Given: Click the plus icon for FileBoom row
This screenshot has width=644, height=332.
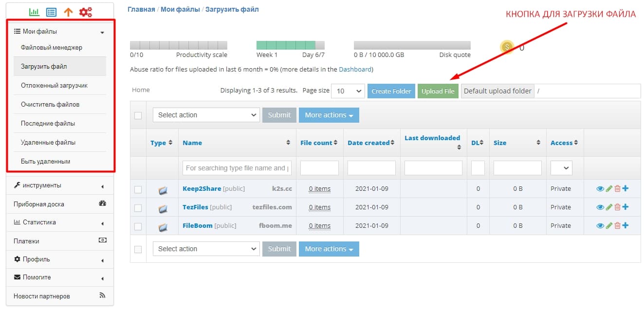Looking at the screenshot, I should tap(626, 225).
